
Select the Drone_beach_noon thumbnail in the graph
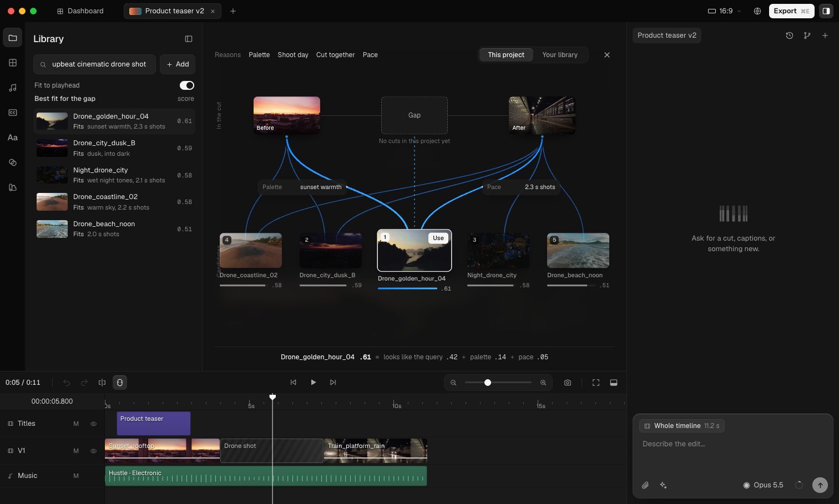pos(578,251)
